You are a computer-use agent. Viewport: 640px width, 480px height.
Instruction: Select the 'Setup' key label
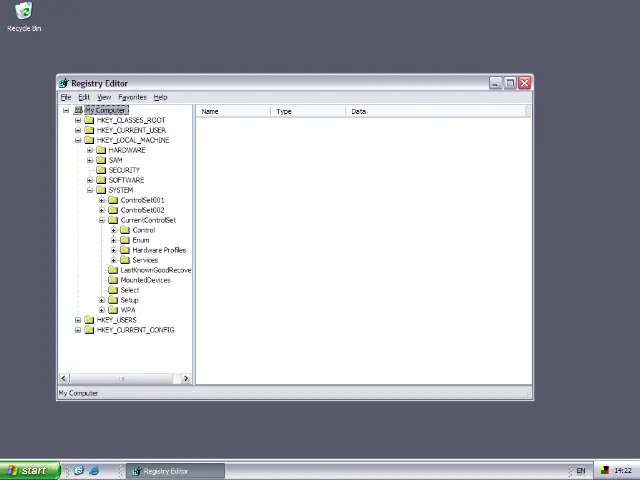tap(129, 300)
